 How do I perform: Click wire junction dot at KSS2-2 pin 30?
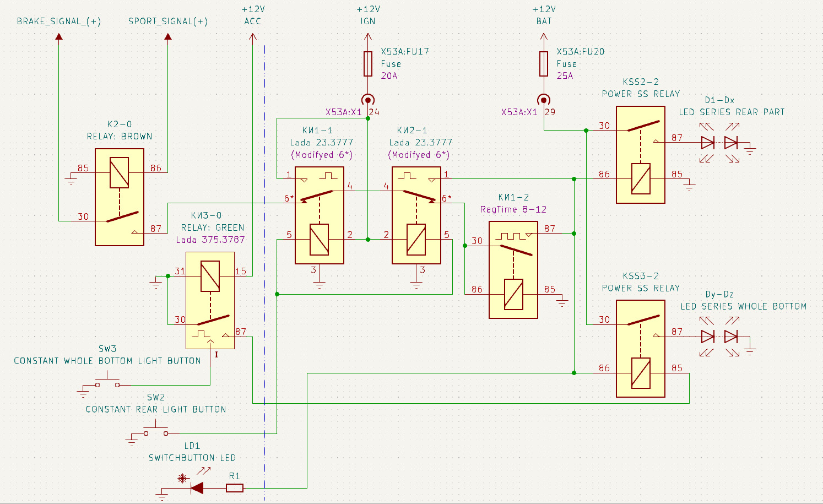pyautogui.click(x=586, y=131)
